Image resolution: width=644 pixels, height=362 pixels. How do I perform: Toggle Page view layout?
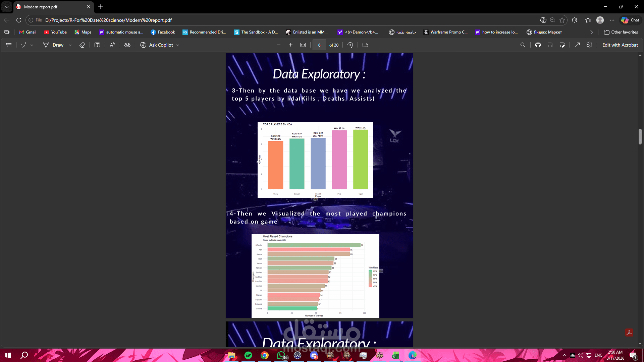click(x=365, y=45)
